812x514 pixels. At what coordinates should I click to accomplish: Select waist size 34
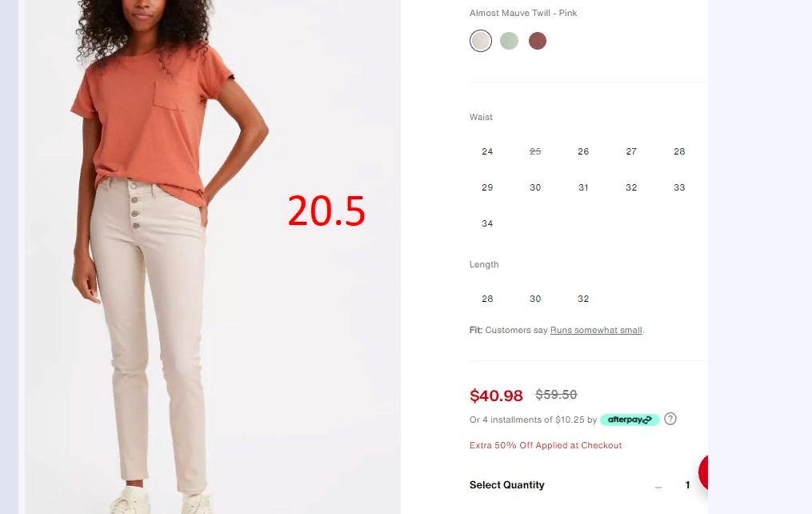(487, 224)
